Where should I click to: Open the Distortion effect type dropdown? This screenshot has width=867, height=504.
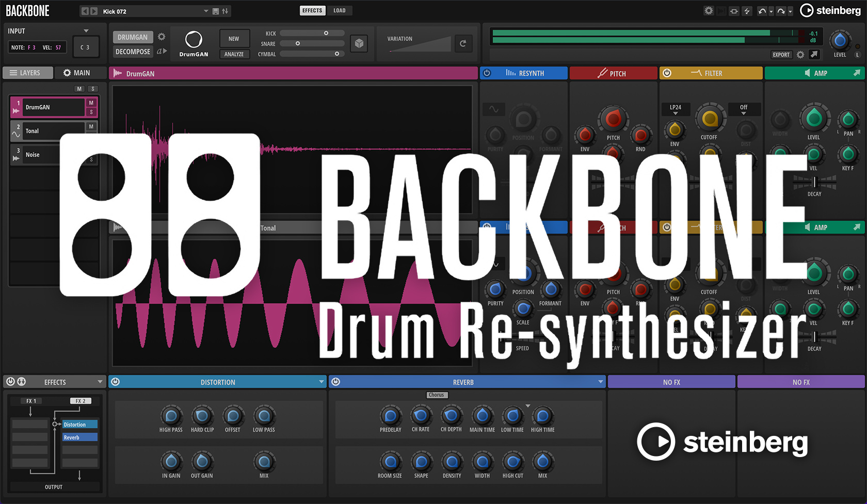click(x=322, y=382)
